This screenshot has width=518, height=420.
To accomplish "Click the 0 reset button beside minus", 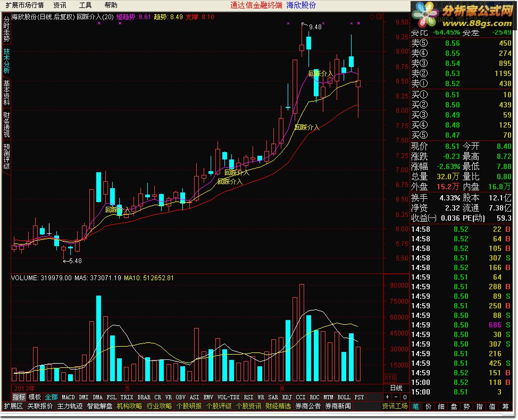I will point(405,397).
